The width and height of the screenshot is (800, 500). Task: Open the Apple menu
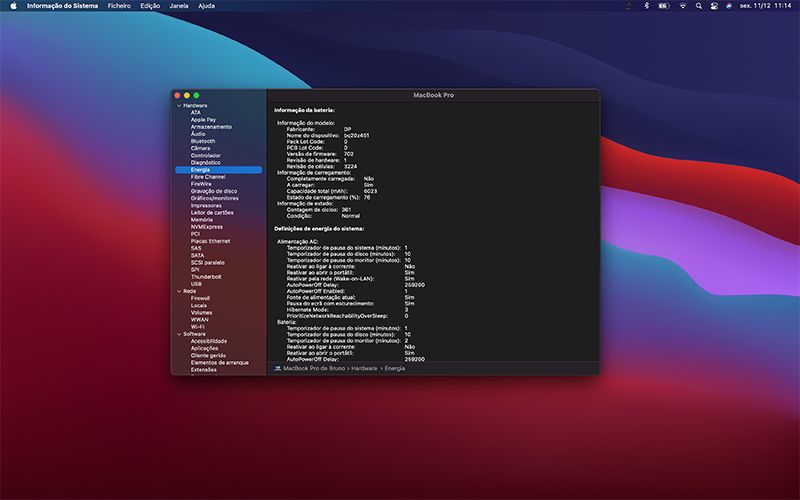click(13, 6)
